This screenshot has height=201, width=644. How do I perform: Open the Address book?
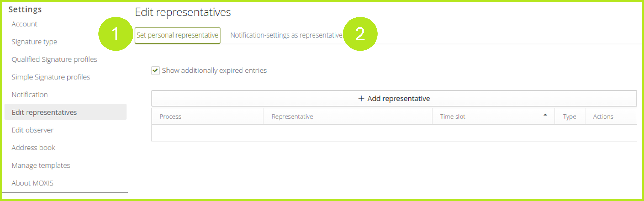33,148
